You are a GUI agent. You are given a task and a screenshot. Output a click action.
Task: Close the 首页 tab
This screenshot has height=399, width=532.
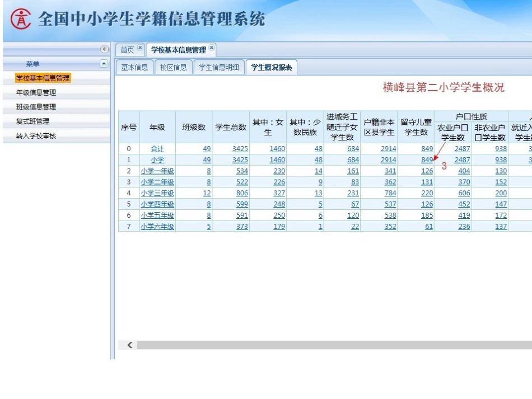140,48
